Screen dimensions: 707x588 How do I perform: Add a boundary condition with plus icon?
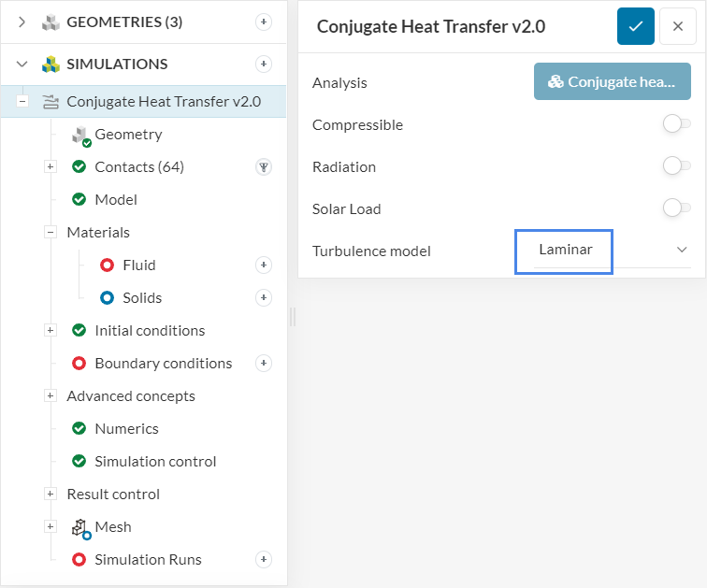tap(264, 364)
